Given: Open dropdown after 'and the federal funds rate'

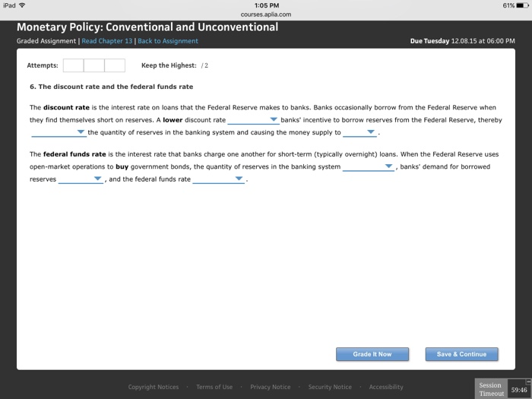Looking at the screenshot, I should coord(218,179).
